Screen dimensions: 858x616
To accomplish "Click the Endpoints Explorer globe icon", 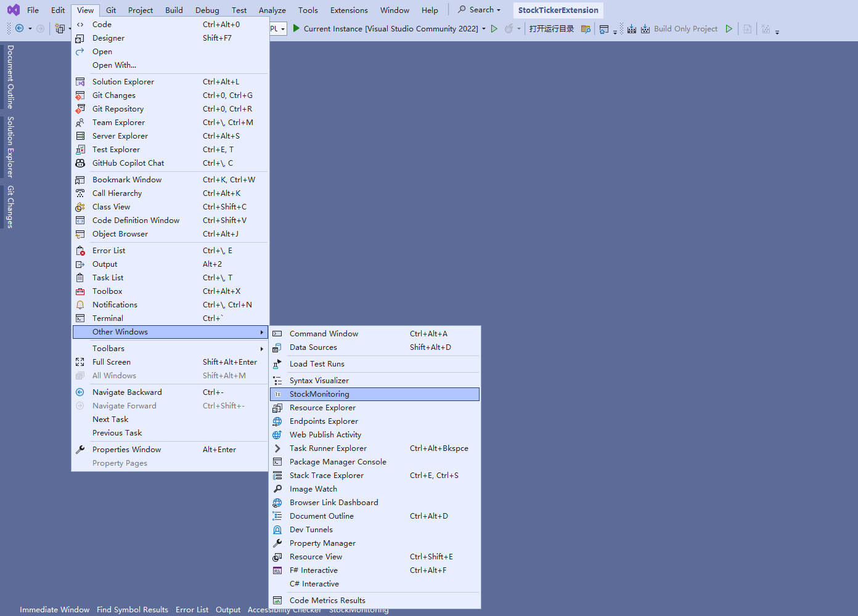I will pos(277,421).
